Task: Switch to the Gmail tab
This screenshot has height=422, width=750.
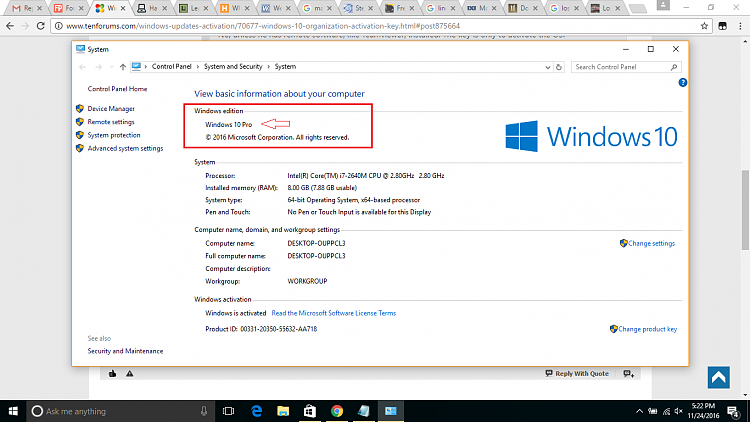Action: (x=24, y=8)
